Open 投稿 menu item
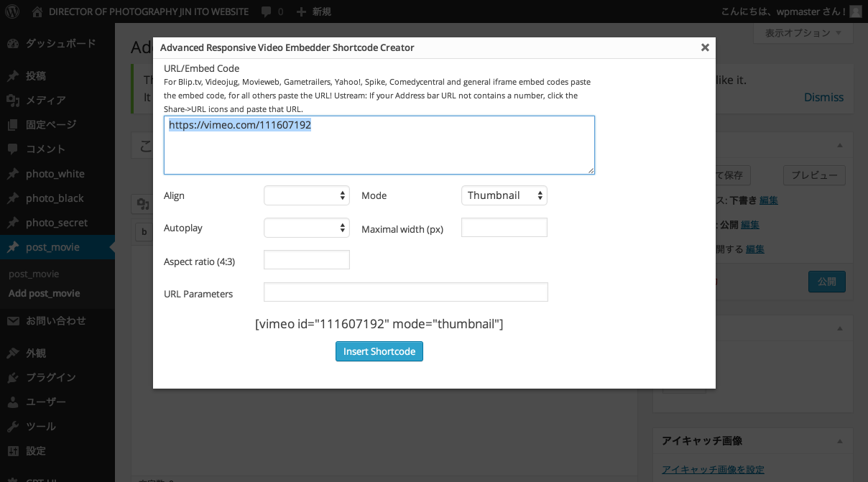This screenshot has width=868, height=482. click(x=36, y=75)
